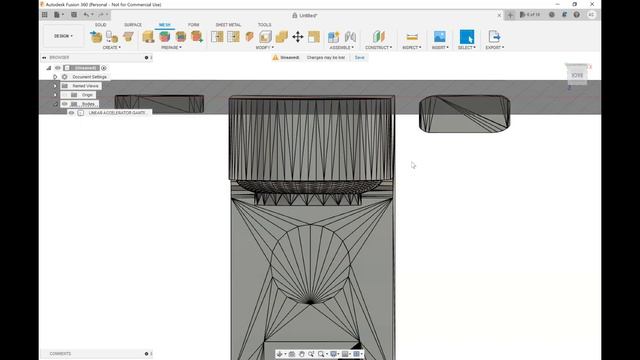Image resolution: width=640 pixels, height=360 pixels.
Task: Switch to the Tools tab
Action: click(x=264, y=25)
